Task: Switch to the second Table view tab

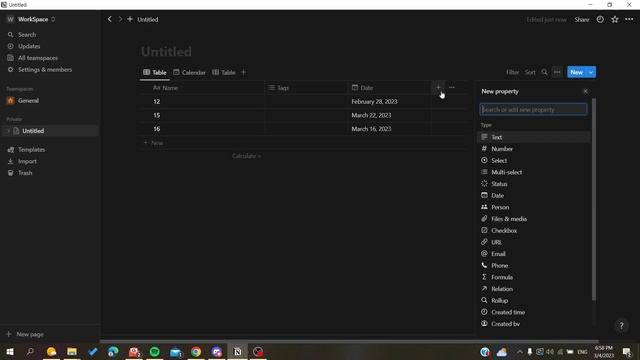Action: point(224,72)
